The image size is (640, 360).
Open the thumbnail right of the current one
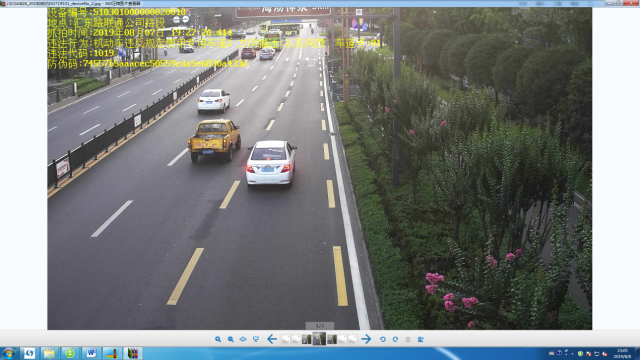pos(332,339)
